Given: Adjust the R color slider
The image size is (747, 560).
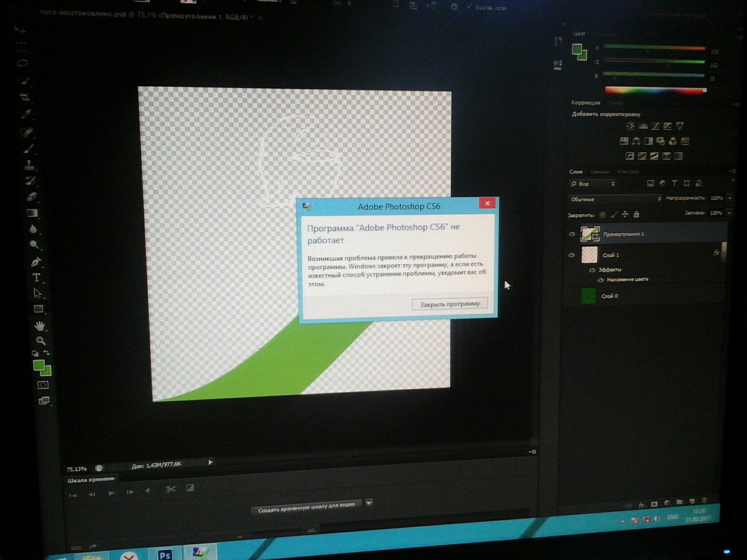Looking at the screenshot, I should pos(654,47).
